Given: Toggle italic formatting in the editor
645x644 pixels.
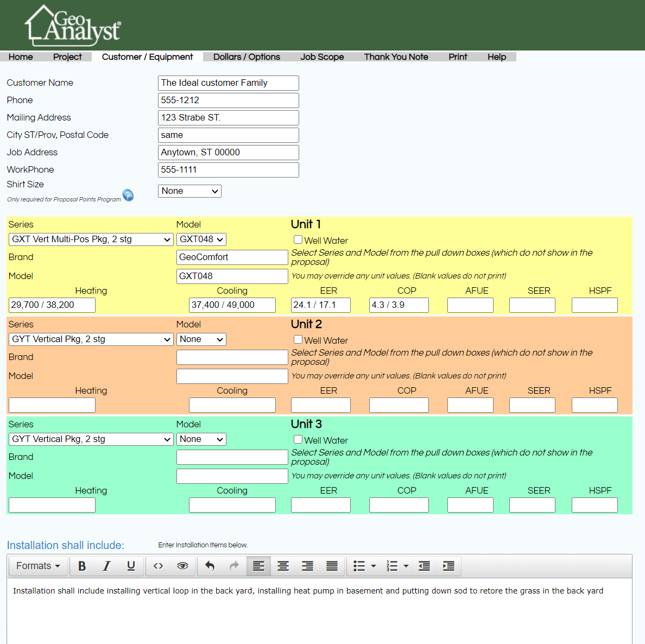Looking at the screenshot, I should (x=106, y=566).
